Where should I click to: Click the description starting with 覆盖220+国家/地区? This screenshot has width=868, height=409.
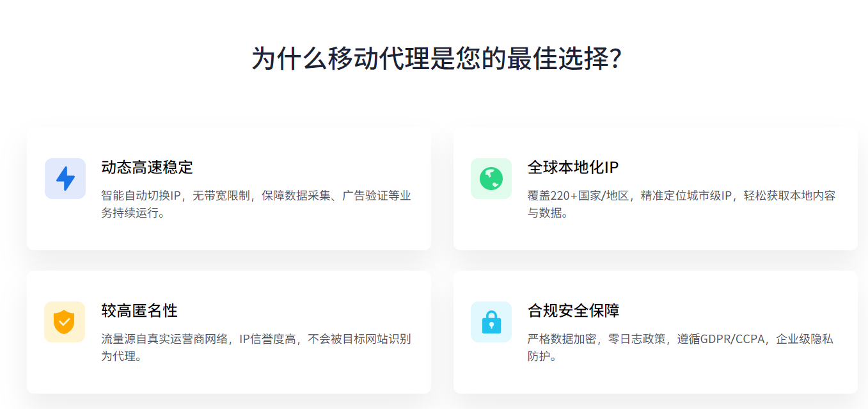click(682, 204)
